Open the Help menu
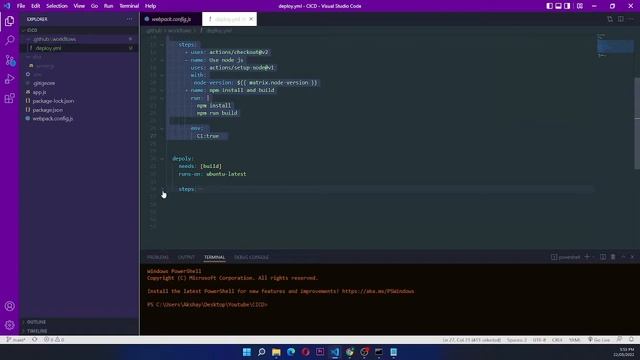Screen dimensions: 640x360 pos(150,6)
